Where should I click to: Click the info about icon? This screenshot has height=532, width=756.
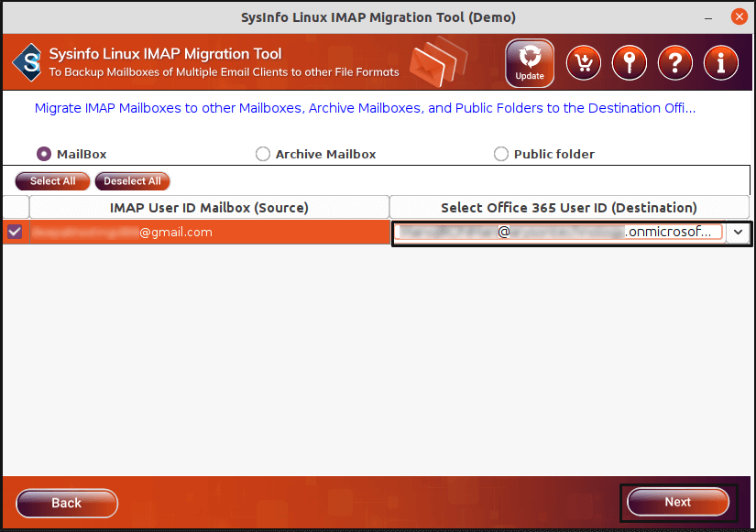pos(721,63)
